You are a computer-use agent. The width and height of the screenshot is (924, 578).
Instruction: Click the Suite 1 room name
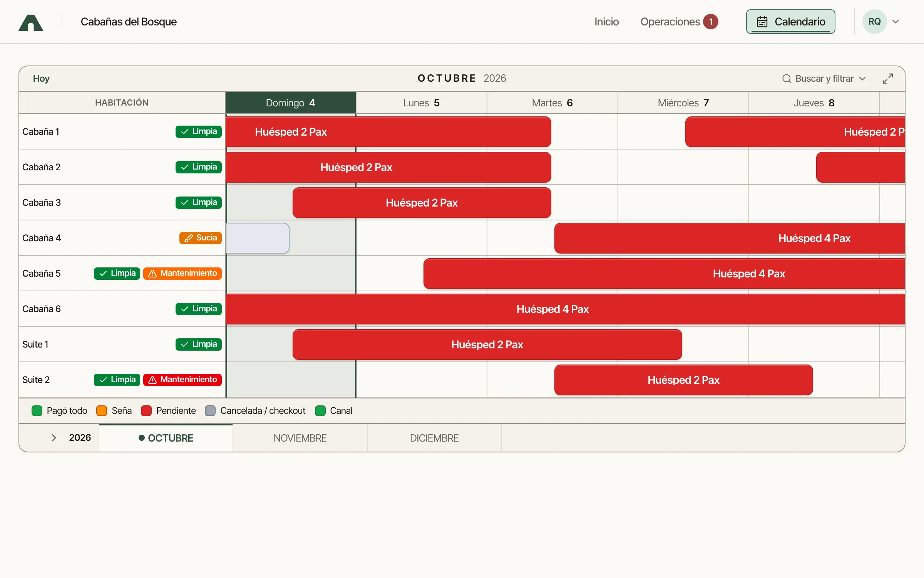pyautogui.click(x=35, y=344)
